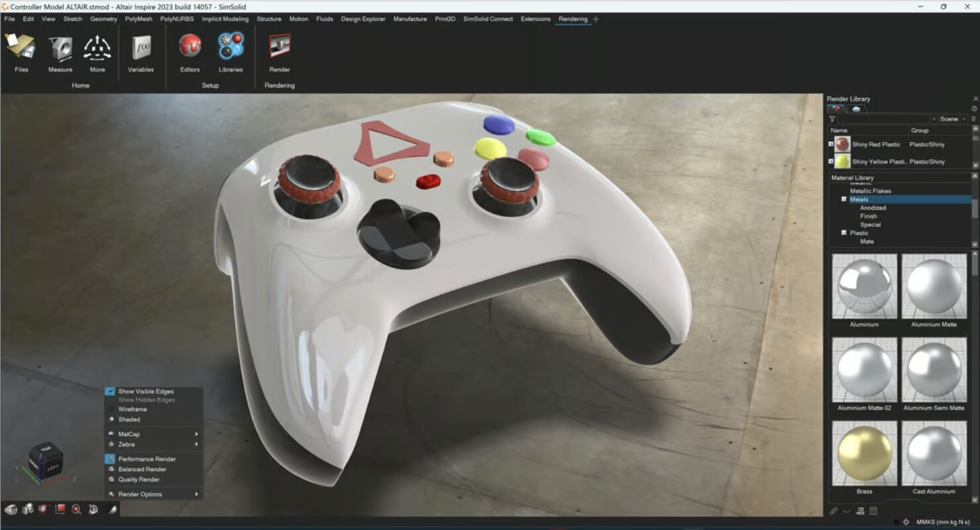980x530 pixels.
Task: Pick the Cast Aluminium material swatch
Action: [934, 453]
